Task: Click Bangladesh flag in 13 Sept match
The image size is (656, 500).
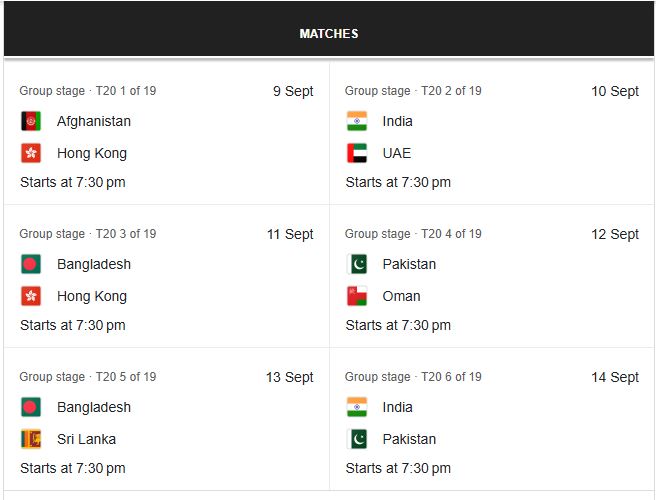Action: (x=31, y=407)
